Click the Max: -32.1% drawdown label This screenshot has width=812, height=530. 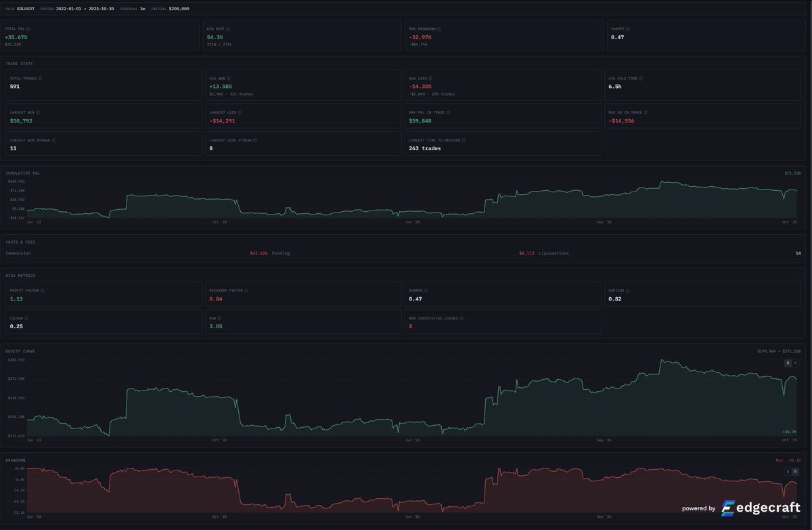(x=788, y=460)
